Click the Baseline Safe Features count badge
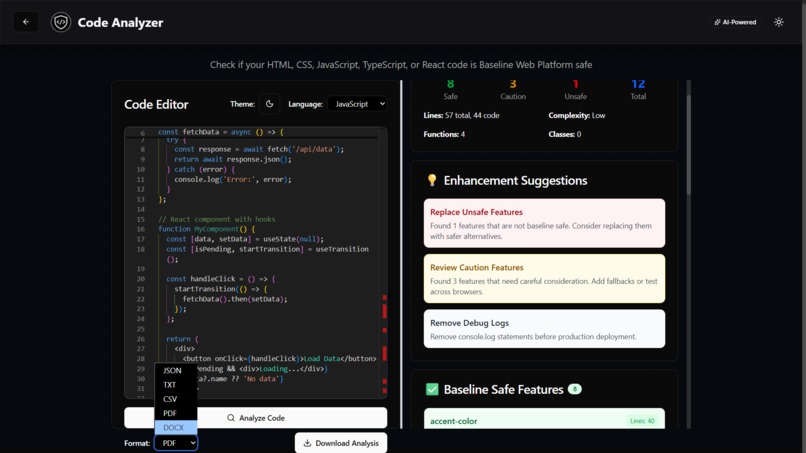Image resolution: width=806 pixels, height=453 pixels. click(575, 389)
